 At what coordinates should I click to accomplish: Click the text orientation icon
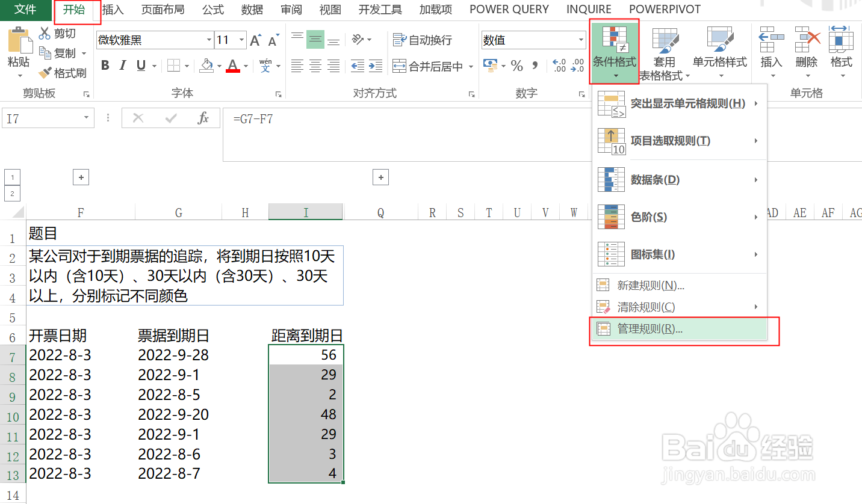(x=359, y=40)
